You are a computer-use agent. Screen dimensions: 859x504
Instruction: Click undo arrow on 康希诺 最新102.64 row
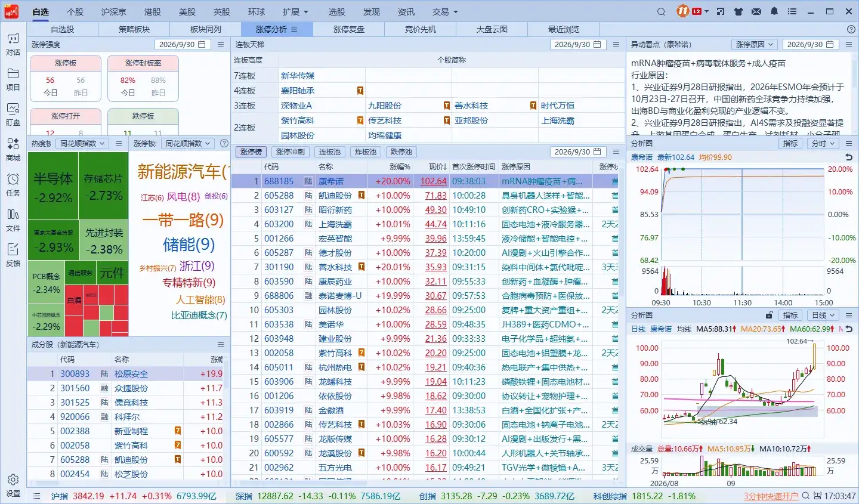849,157
